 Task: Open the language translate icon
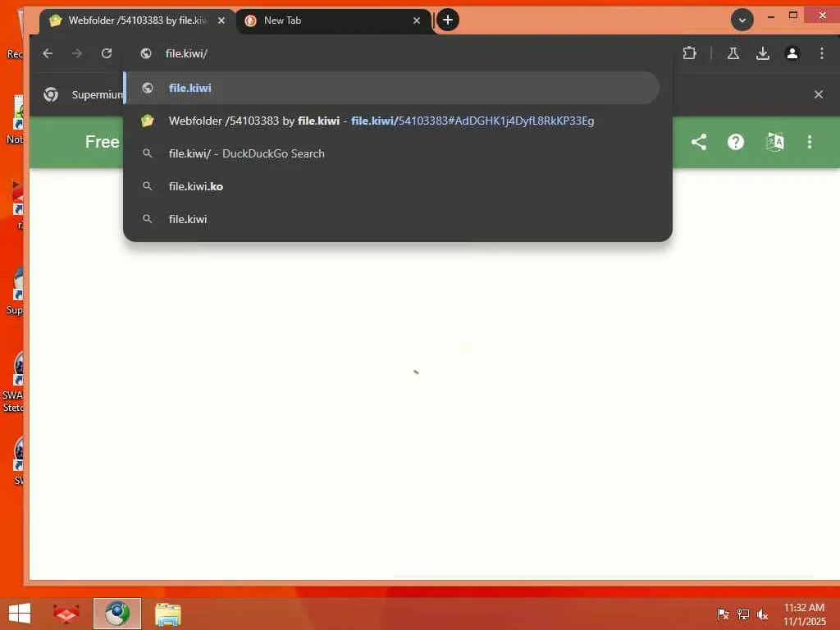(x=774, y=142)
